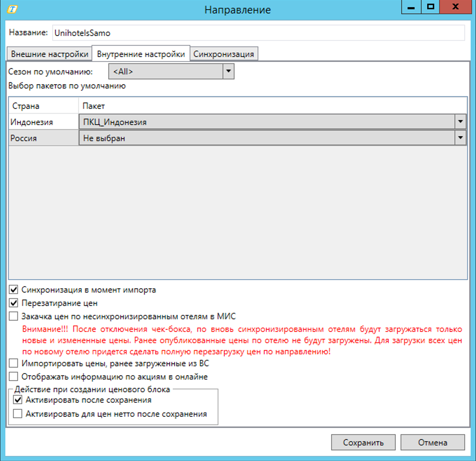Toggle Синхронизация в момент импорта checkbox

(14, 290)
